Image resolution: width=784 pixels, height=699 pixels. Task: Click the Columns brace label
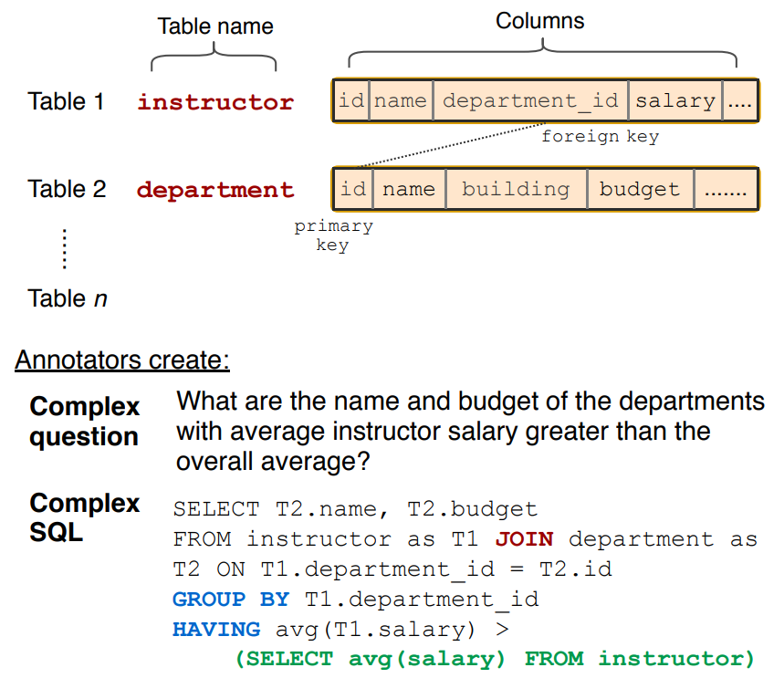tap(539, 20)
